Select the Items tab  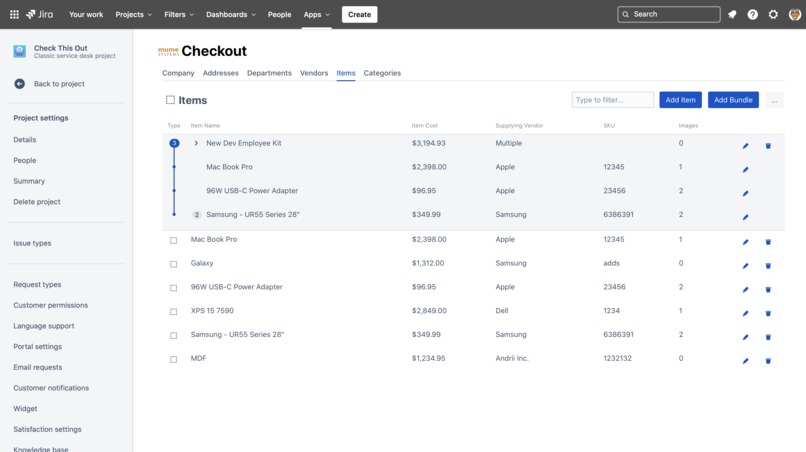[x=346, y=73]
